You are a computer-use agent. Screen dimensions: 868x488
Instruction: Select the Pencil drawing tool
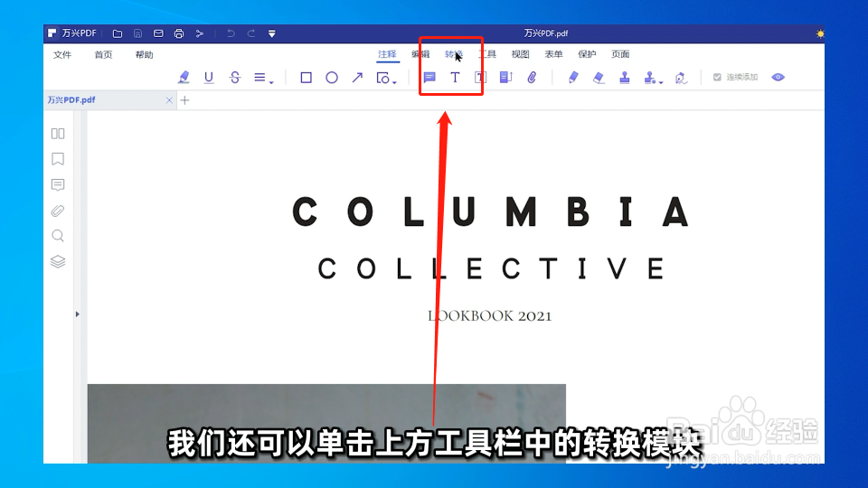pyautogui.click(x=573, y=78)
